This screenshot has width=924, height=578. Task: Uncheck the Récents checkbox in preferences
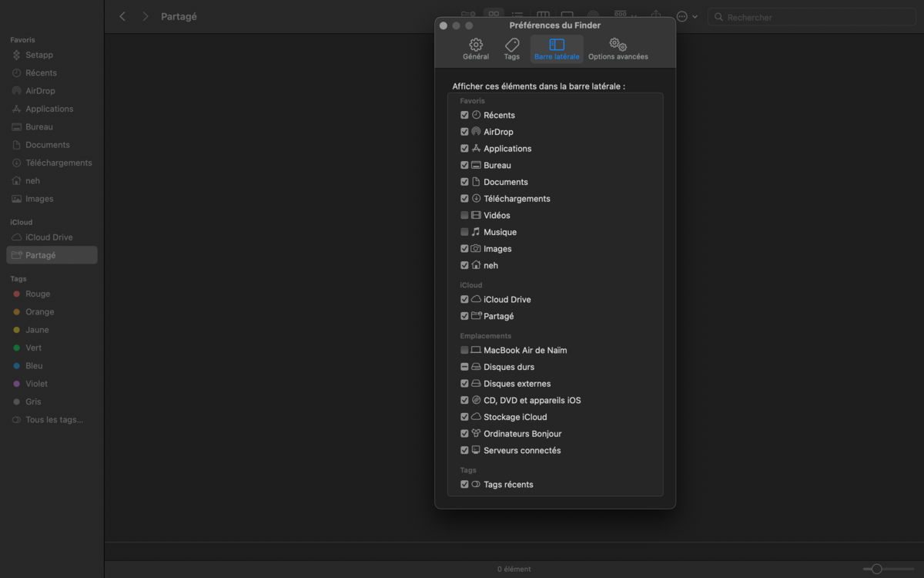[464, 115]
